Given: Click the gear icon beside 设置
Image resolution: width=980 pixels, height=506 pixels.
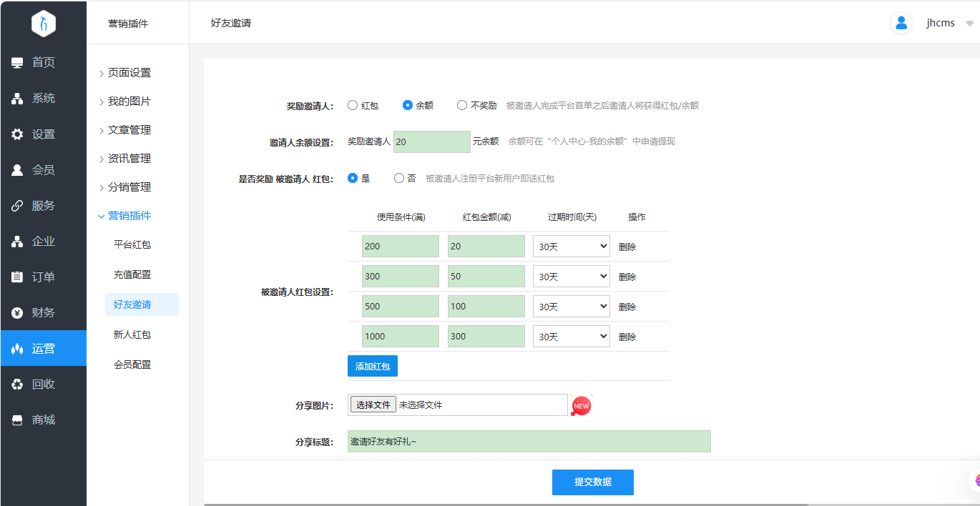Looking at the screenshot, I should (17, 134).
